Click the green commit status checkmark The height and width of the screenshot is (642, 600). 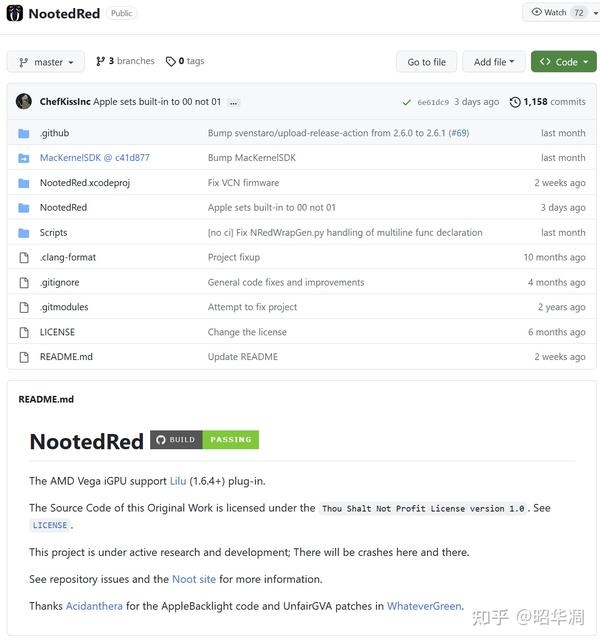(x=406, y=102)
